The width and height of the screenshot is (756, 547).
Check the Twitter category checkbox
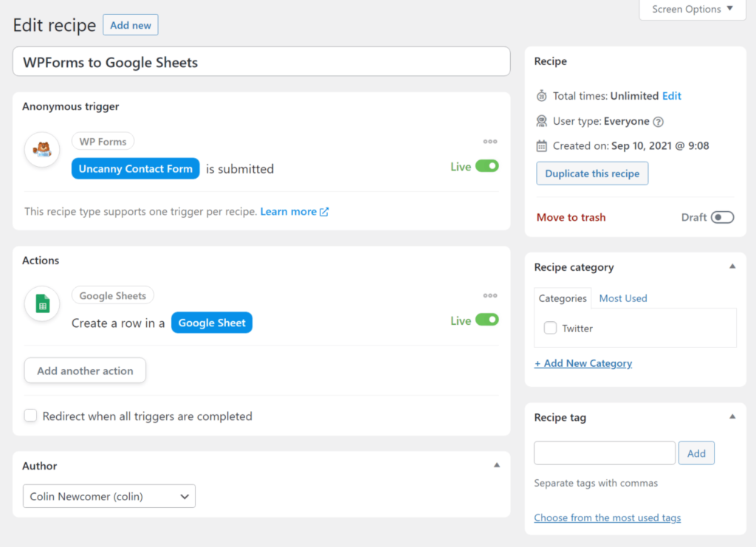(550, 328)
